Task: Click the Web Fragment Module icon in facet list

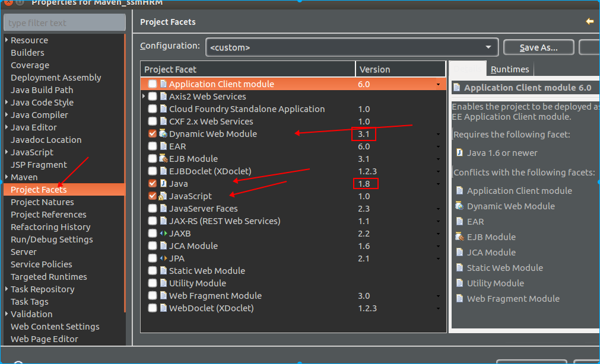Action: pyautogui.click(x=163, y=296)
